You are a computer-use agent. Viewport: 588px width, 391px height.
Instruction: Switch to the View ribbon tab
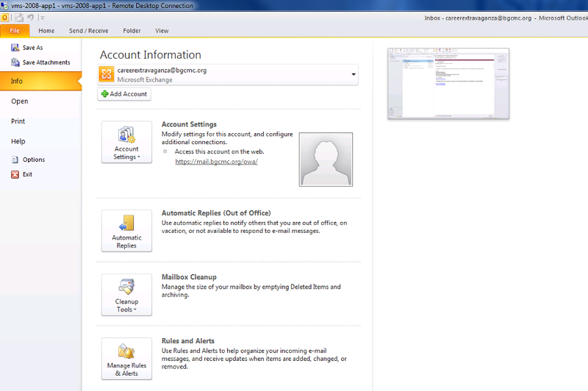[162, 31]
